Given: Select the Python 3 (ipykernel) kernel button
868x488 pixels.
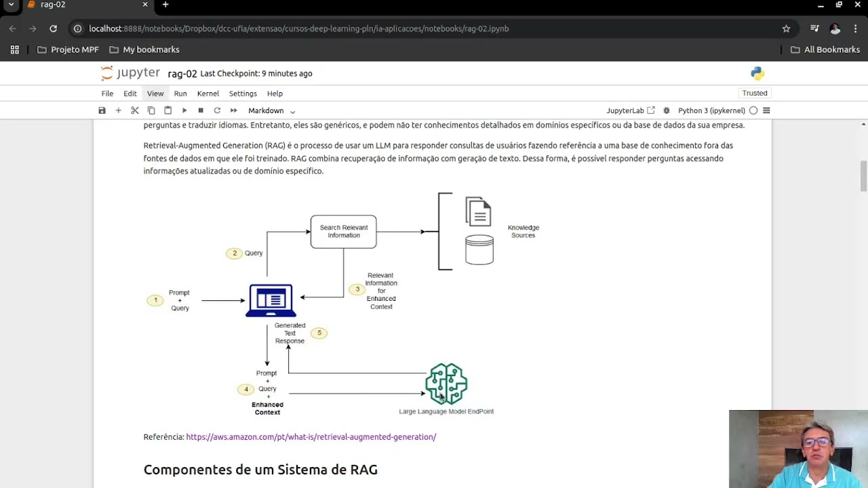Looking at the screenshot, I should pos(711,110).
